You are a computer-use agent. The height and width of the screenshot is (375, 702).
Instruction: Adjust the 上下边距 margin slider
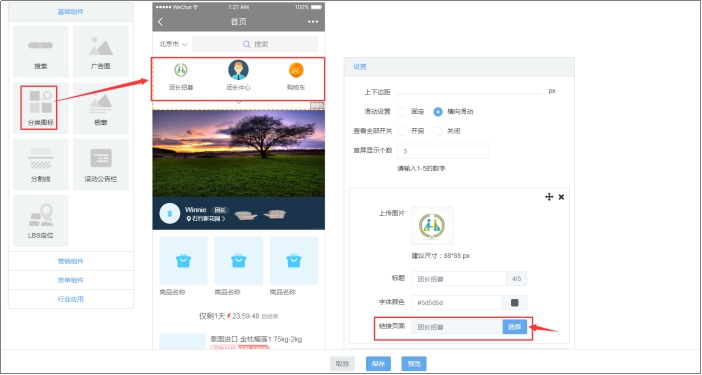click(469, 94)
